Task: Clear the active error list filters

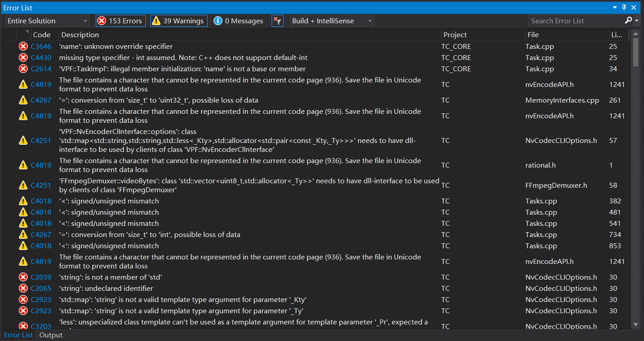Action: 277,21
